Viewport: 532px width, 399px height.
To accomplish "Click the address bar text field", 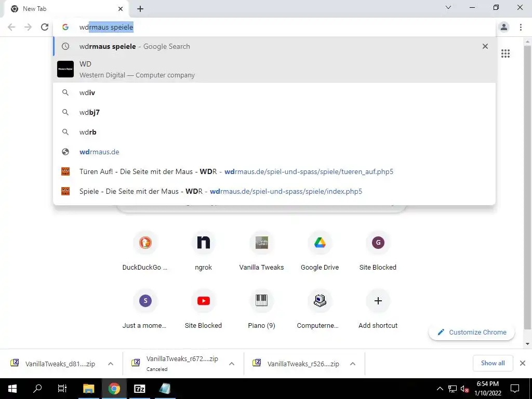I will point(274,27).
